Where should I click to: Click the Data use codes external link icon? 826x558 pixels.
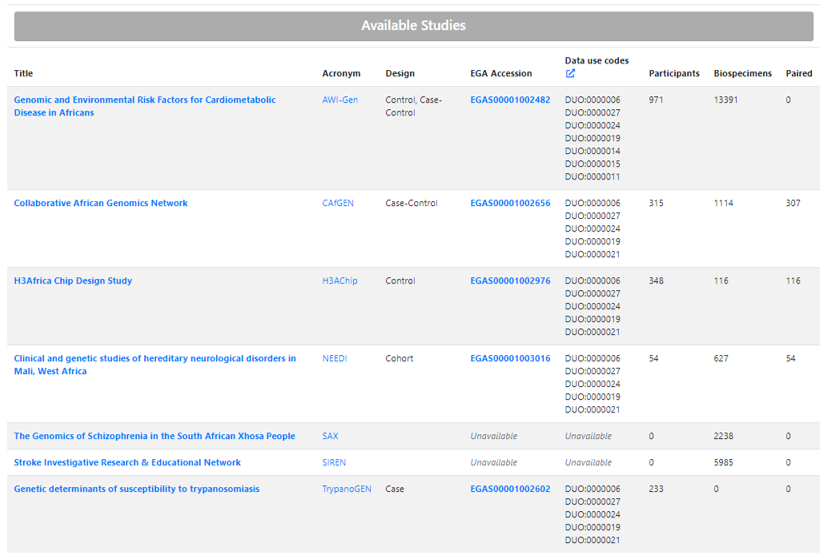point(570,74)
